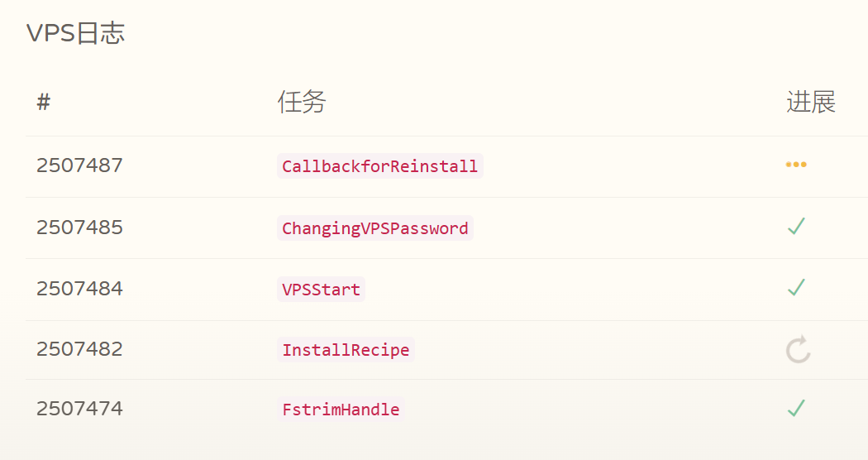Select the CallbackforReinstall task tag
This screenshot has height=460, width=868.
(x=380, y=166)
